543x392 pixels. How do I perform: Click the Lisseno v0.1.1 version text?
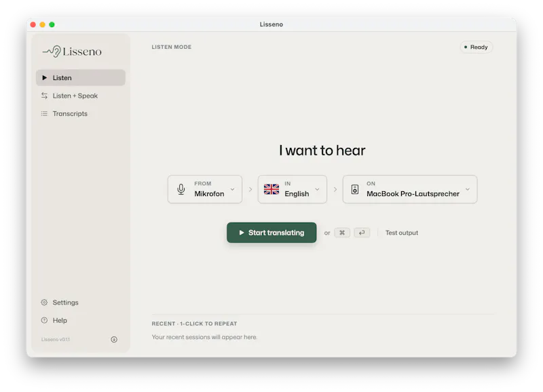point(56,339)
